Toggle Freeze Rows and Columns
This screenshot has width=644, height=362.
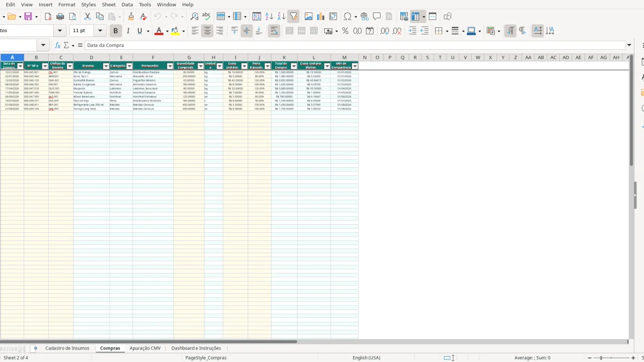pos(416,17)
